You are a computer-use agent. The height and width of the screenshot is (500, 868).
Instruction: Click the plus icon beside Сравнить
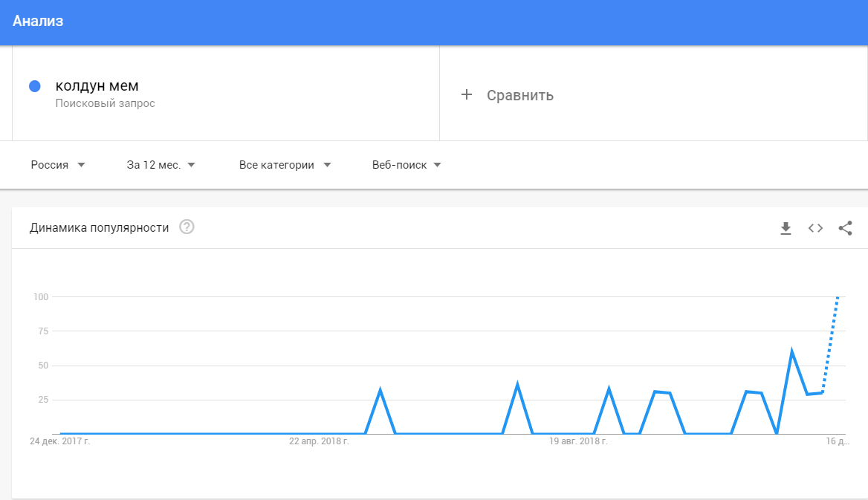pyautogui.click(x=467, y=94)
